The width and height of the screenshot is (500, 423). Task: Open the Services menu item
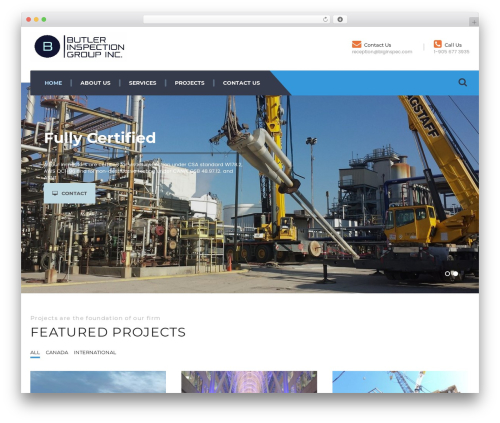coord(142,83)
